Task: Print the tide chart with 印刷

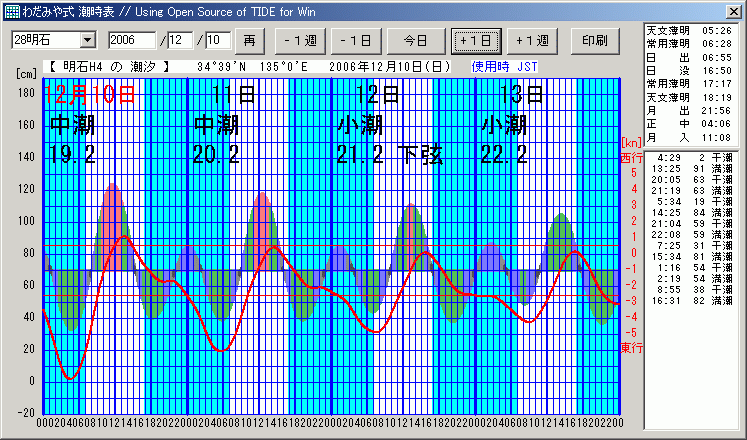Action: point(594,40)
